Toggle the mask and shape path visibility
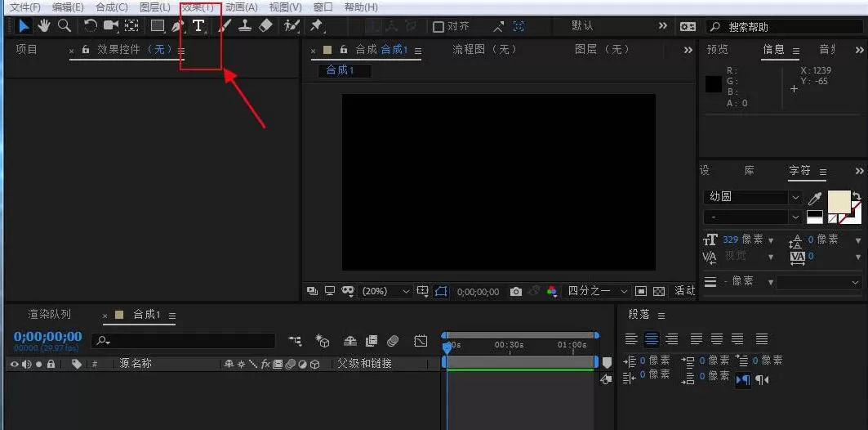The height and width of the screenshot is (430, 868). (x=441, y=292)
